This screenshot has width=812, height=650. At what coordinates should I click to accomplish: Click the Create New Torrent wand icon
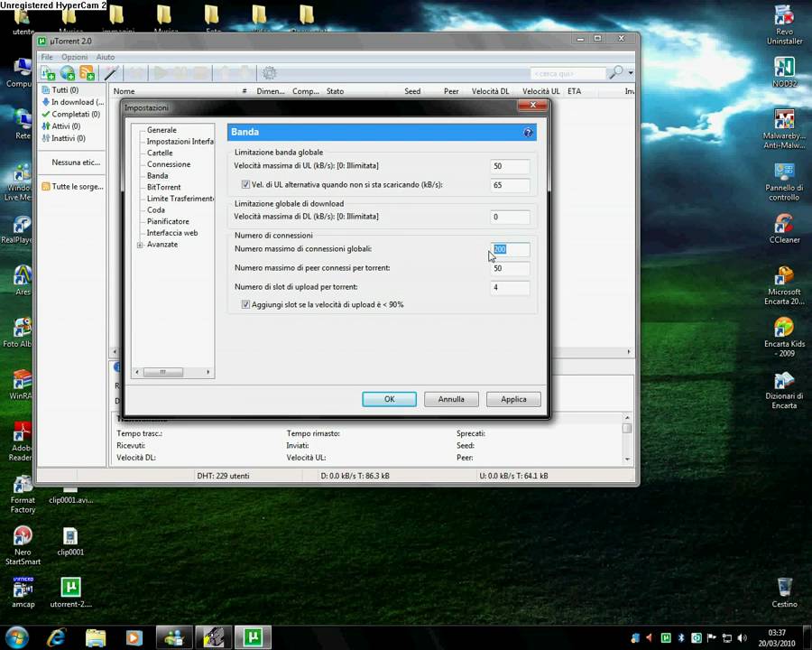(x=111, y=73)
